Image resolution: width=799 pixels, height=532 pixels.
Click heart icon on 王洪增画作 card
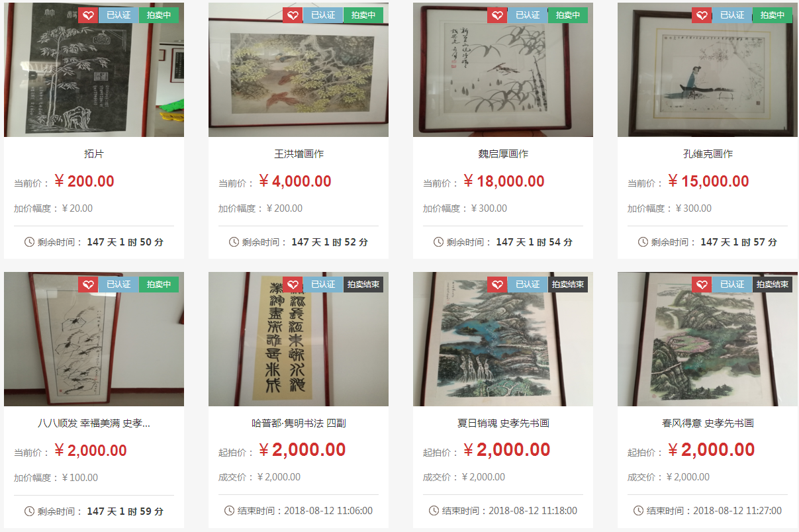293,15
